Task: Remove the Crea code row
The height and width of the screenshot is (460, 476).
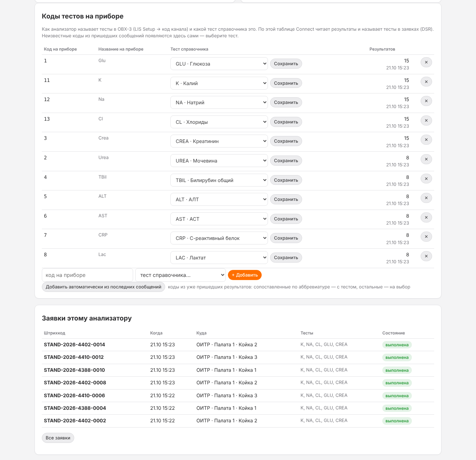Action: [426, 140]
